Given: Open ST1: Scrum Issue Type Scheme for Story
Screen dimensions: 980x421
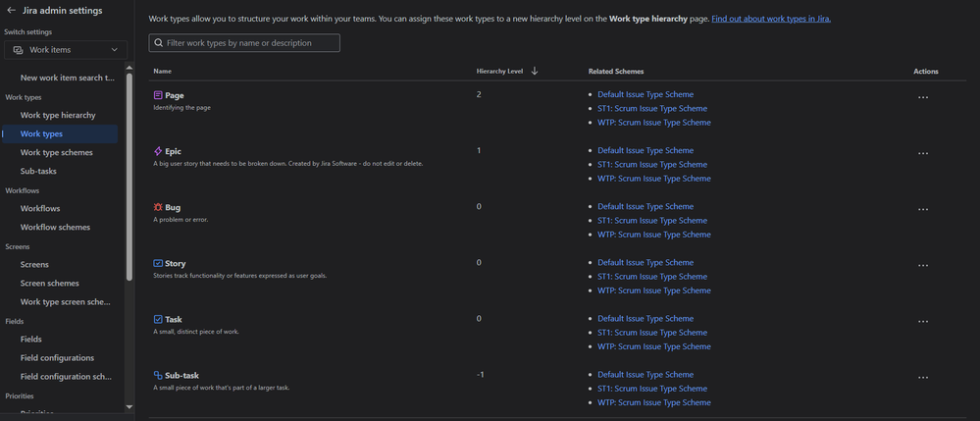Looking at the screenshot, I should (652, 277).
